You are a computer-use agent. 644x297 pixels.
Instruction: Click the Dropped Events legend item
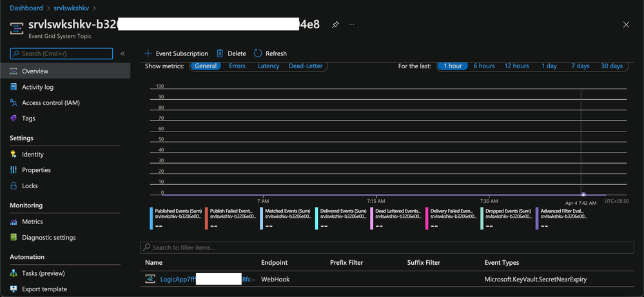tap(507, 218)
